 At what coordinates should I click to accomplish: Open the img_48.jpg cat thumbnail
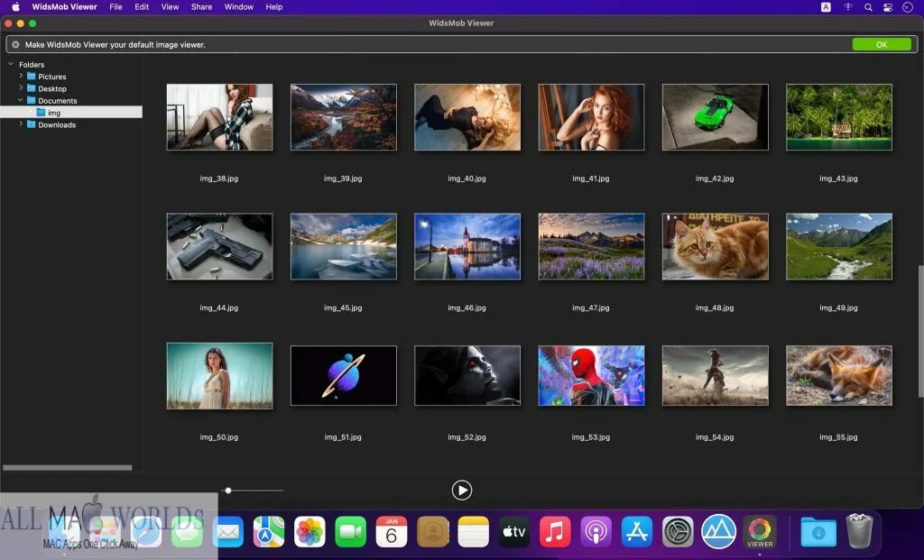pyautogui.click(x=715, y=245)
